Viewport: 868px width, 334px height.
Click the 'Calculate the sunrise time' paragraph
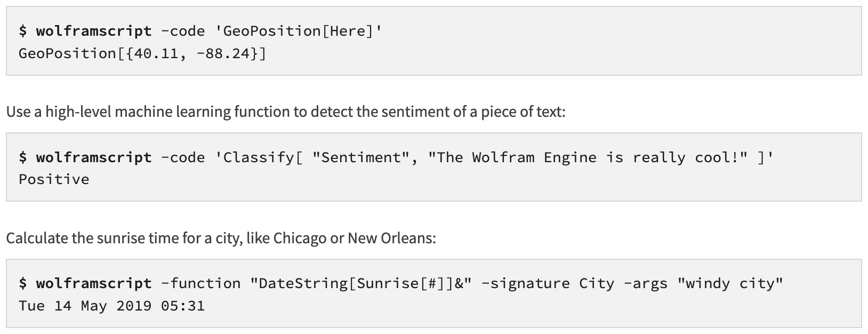point(221,238)
